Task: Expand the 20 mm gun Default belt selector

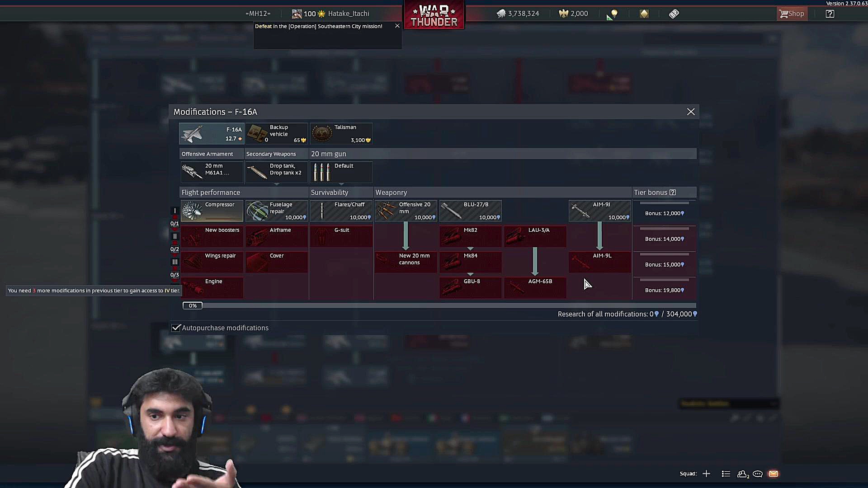Action: (x=341, y=172)
